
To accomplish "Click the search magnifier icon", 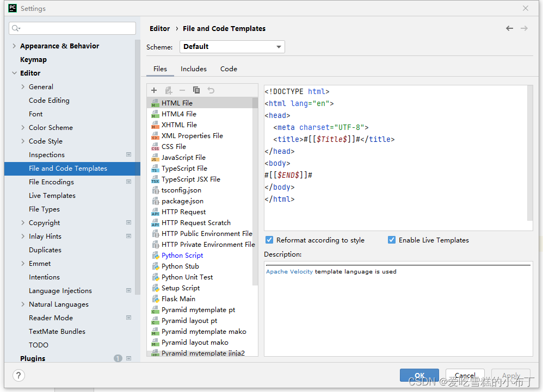I will coord(16,28).
